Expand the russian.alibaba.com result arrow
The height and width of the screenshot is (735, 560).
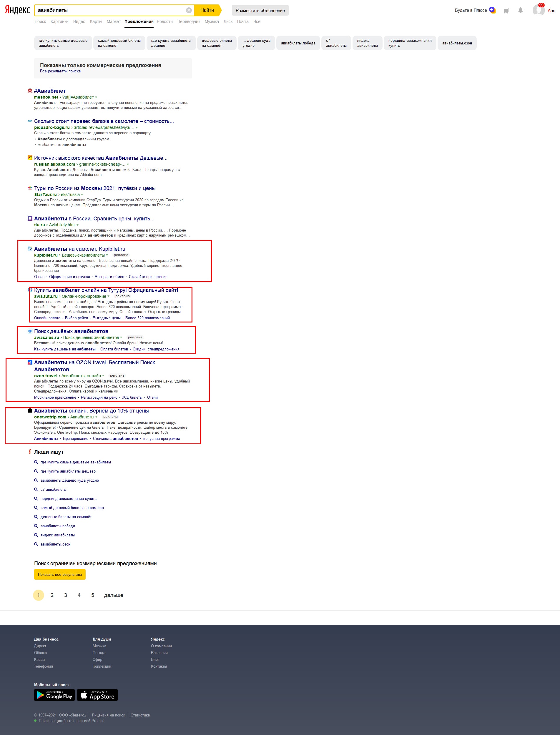[128, 164]
